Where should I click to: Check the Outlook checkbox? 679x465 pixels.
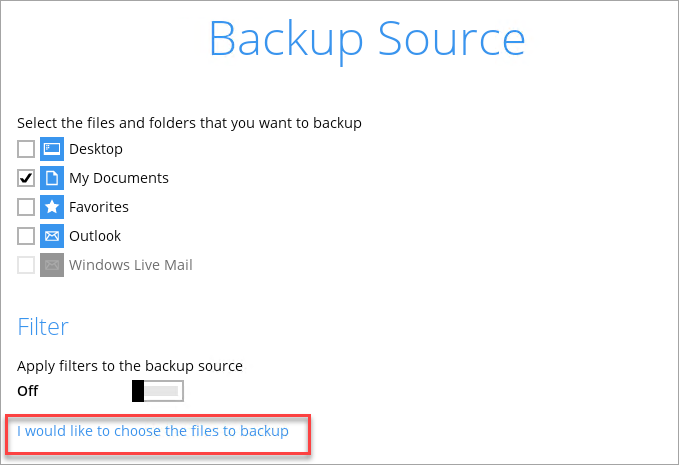tap(26, 236)
